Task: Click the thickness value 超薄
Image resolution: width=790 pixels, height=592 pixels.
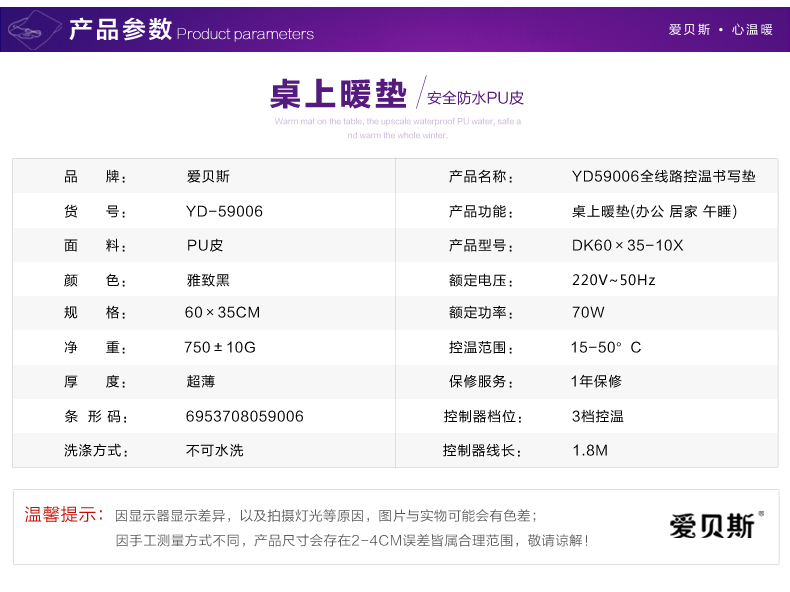Action: [x=201, y=381]
